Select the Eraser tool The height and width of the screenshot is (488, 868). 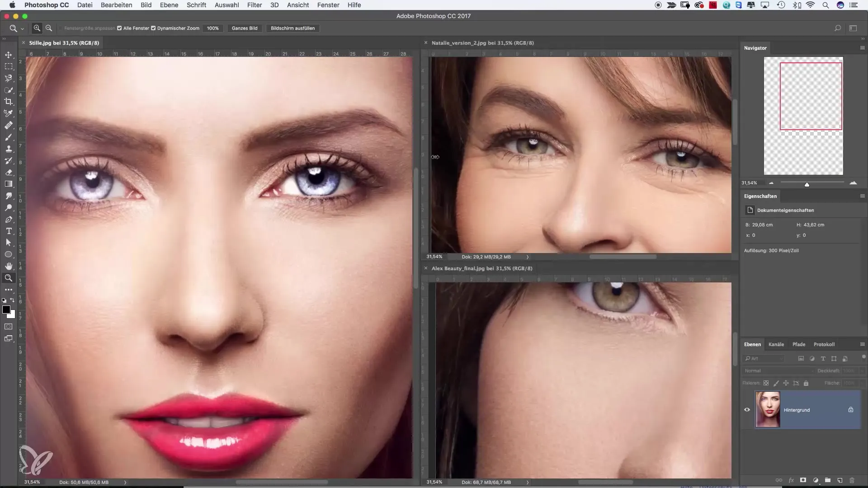(x=9, y=172)
